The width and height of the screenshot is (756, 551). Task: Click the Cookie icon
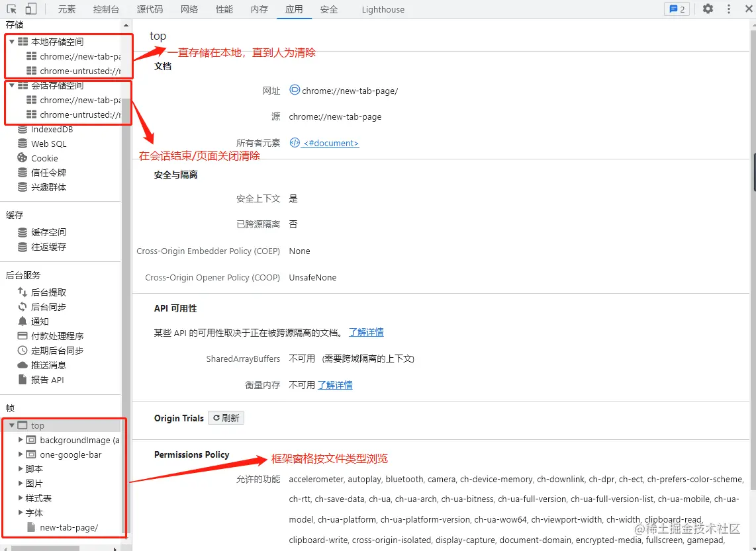point(23,158)
